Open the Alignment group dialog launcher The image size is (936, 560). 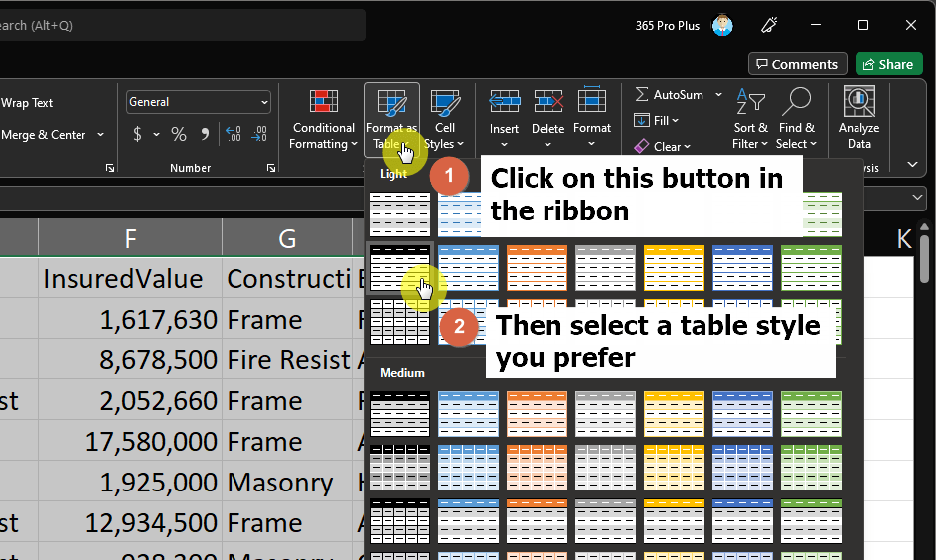pyautogui.click(x=110, y=168)
